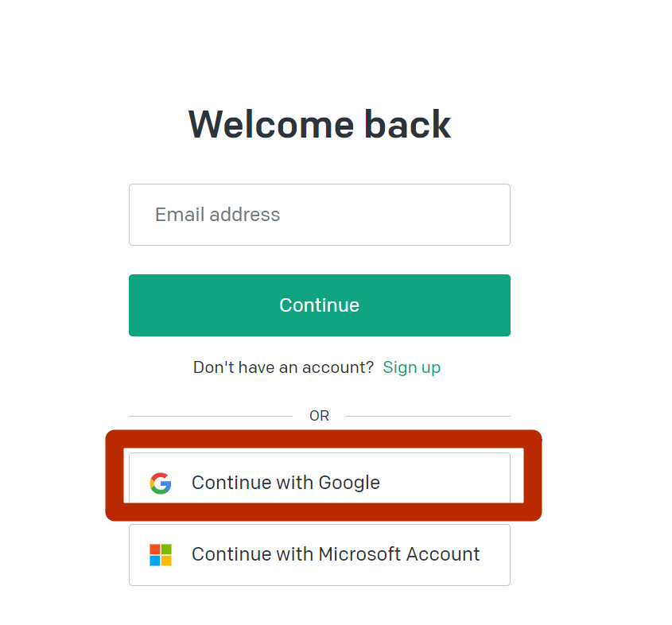This screenshot has height=625, width=672.
Task: Click the "Continue with Microsoft Account" text label
Action: (x=336, y=554)
